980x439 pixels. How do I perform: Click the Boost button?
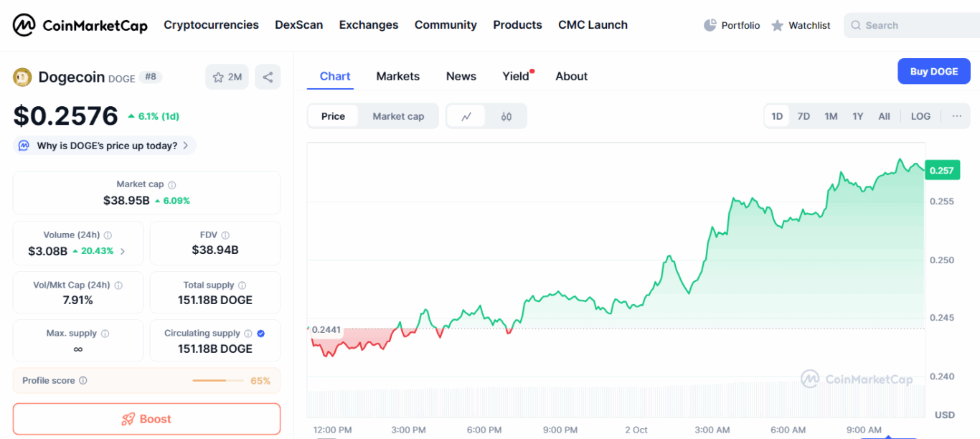point(146,419)
